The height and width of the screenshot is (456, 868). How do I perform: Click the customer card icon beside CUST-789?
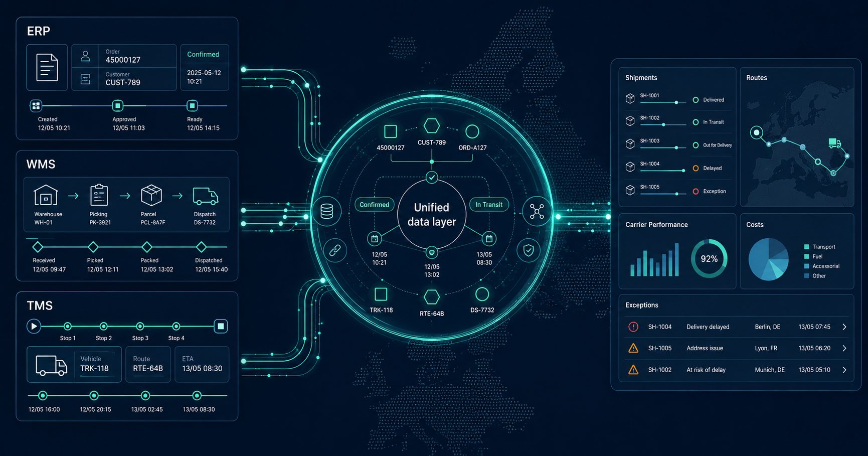click(x=86, y=79)
